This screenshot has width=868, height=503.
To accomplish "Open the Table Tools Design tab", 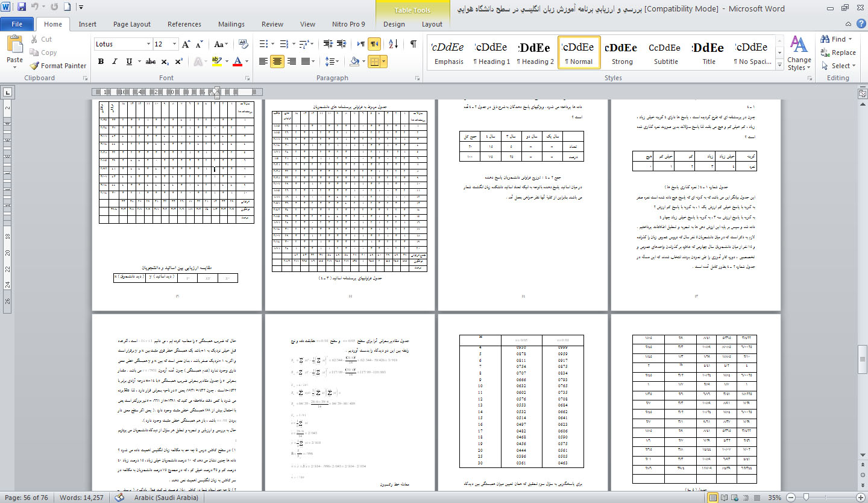I will point(394,24).
